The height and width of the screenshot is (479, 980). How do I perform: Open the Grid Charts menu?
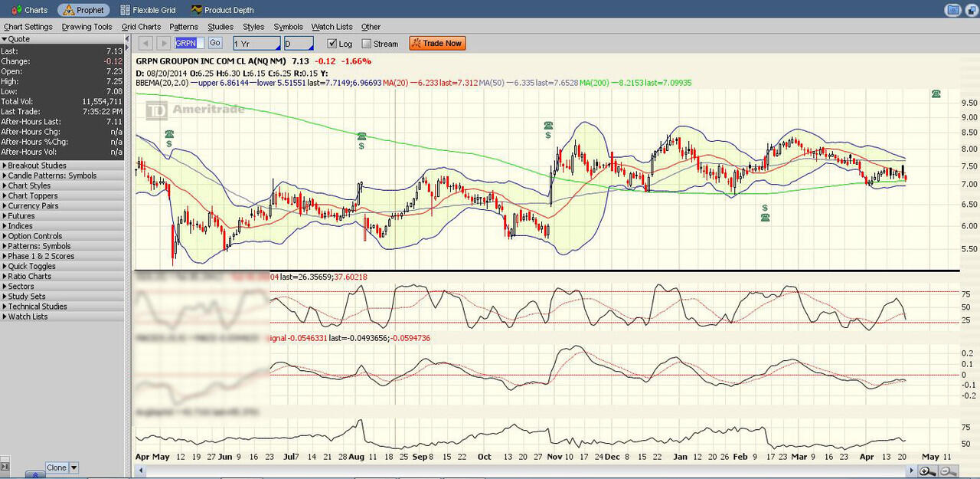(142, 27)
